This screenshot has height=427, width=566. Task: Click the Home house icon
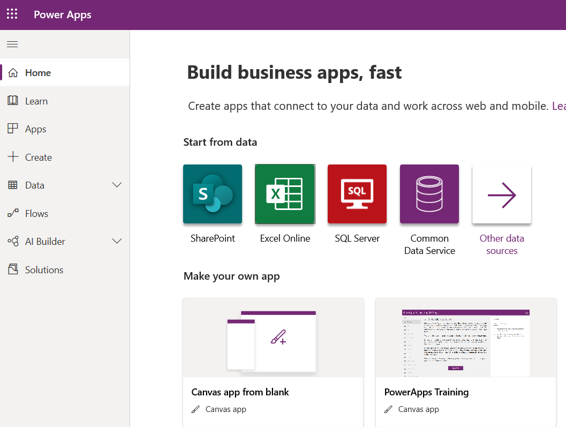pyautogui.click(x=13, y=73)
